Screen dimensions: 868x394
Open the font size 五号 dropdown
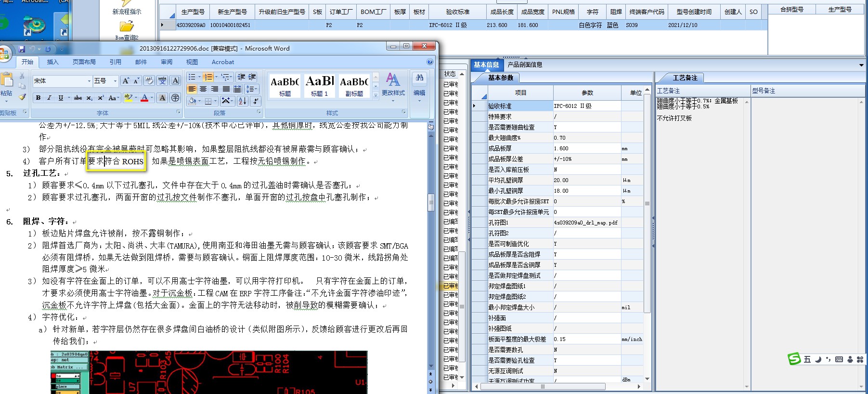pyautogui.click(x=115, y=81)
